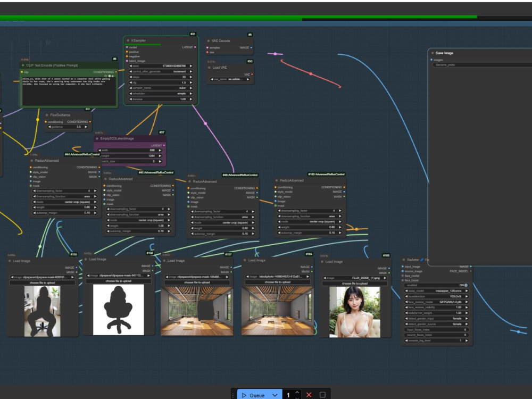Increase batch_size with right arrow

(160, 162)
